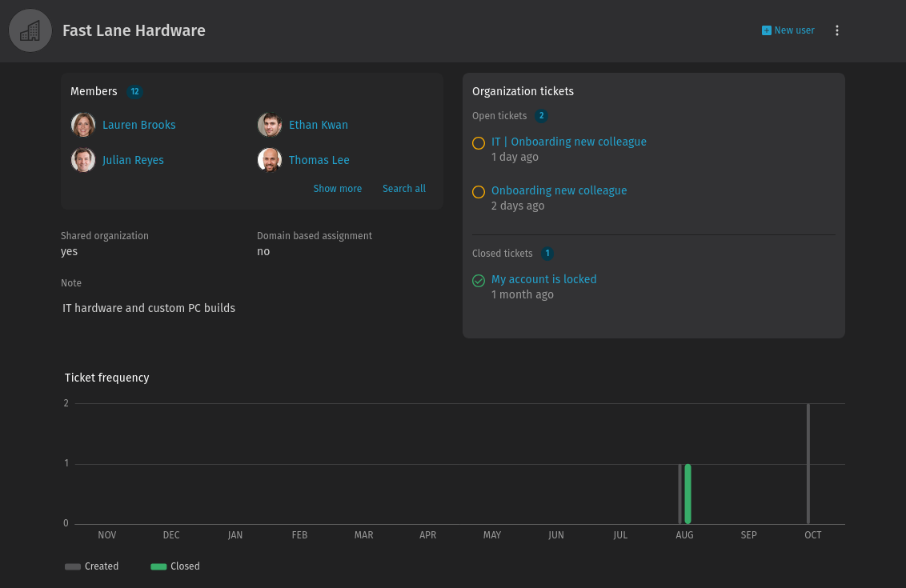The image size is (906, 588).
Task: Click Julian Reyes' avatar picture
Action: (x=83, y=160)
